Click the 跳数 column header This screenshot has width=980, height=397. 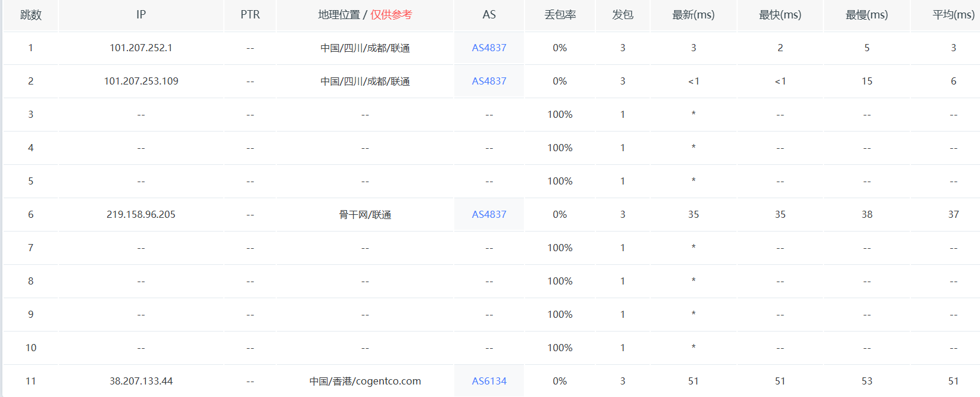click(x=31, y=15)
